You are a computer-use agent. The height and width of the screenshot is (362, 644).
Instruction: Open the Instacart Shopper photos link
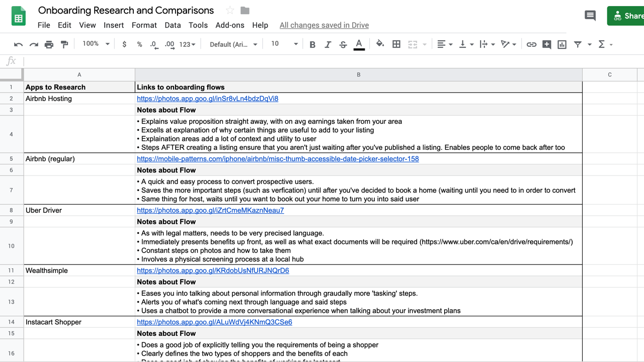214,322
